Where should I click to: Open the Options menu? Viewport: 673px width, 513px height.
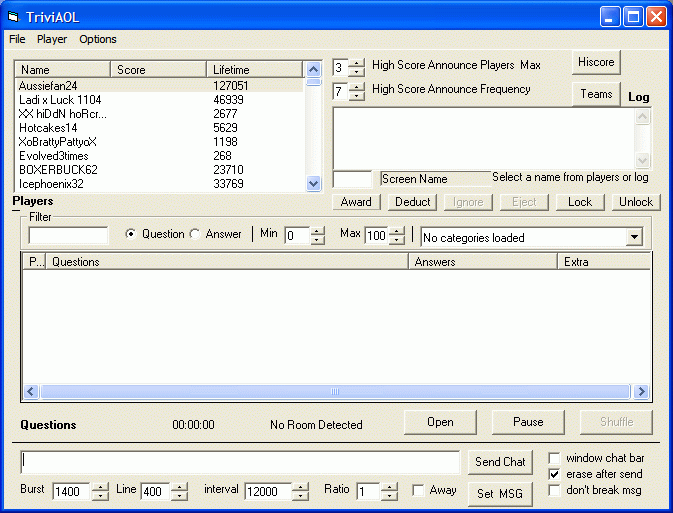[x=98, y=39]
